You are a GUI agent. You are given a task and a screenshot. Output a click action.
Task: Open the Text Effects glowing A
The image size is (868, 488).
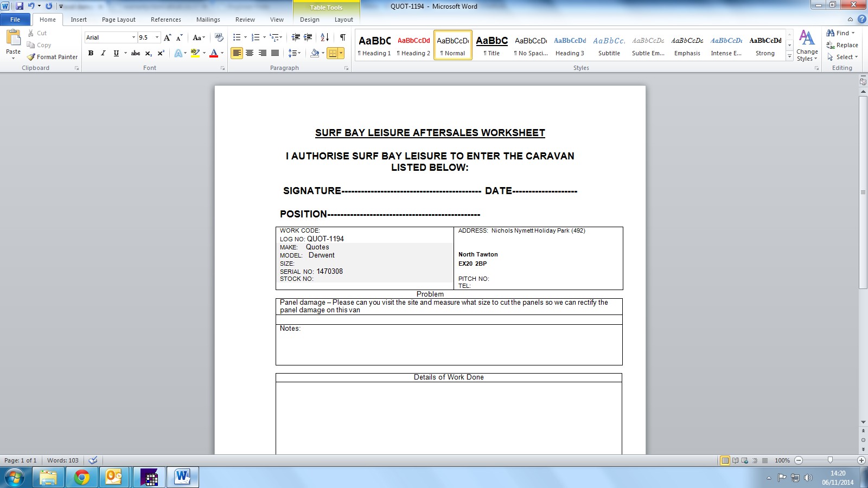(x=178, y=53)
